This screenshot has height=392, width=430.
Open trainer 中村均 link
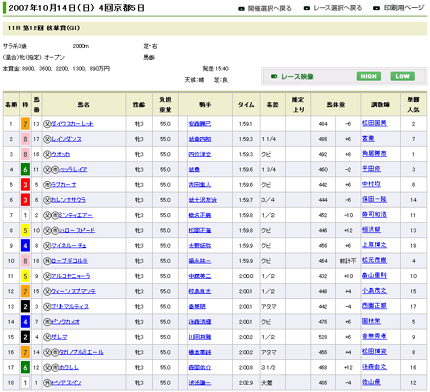pyautogui.click(x=371, y=184)
